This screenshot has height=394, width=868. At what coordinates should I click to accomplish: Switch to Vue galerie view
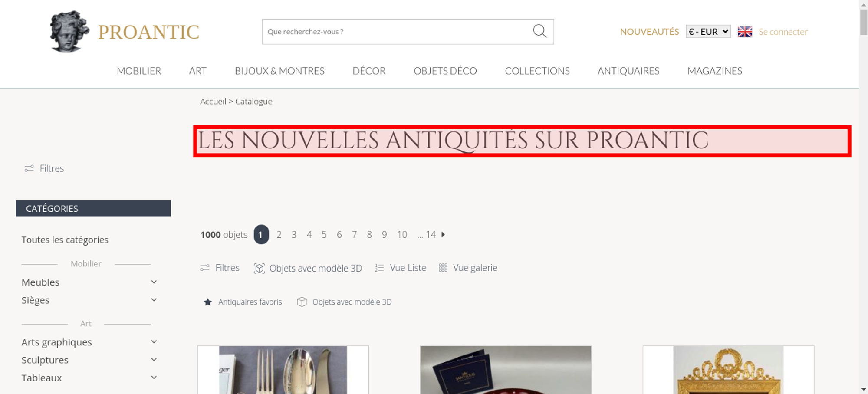click(468, 268)
